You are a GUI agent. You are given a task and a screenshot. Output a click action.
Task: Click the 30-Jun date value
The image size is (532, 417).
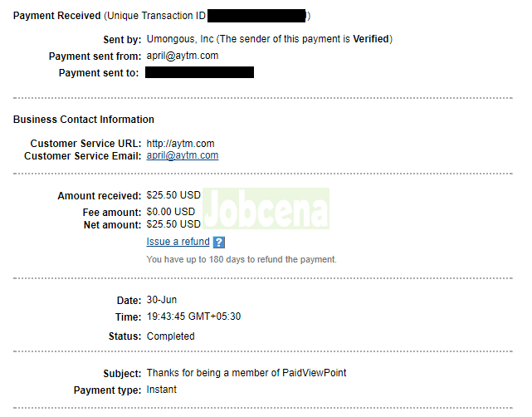[161, 300]
